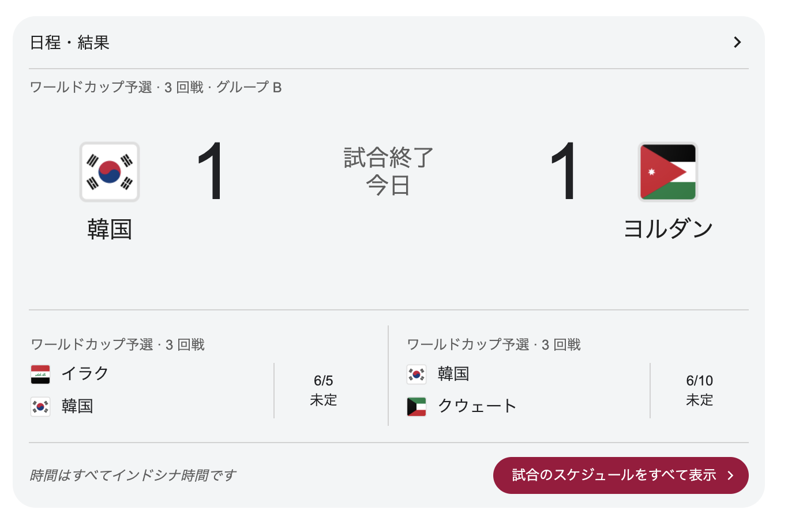Click the large Jordan flag icon
This screenshot has width=788, height=532.
coord(668,172)
